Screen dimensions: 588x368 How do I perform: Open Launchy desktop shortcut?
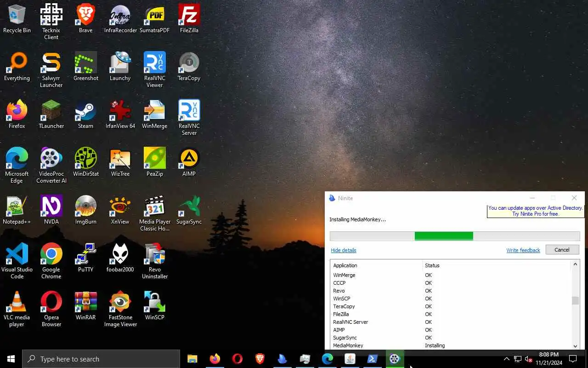tap(120, 67)
